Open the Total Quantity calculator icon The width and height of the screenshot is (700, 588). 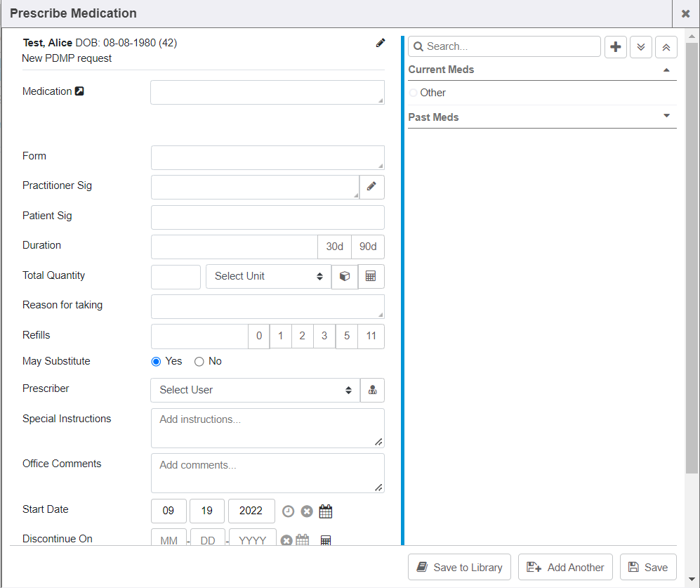(x=371, y=276)
